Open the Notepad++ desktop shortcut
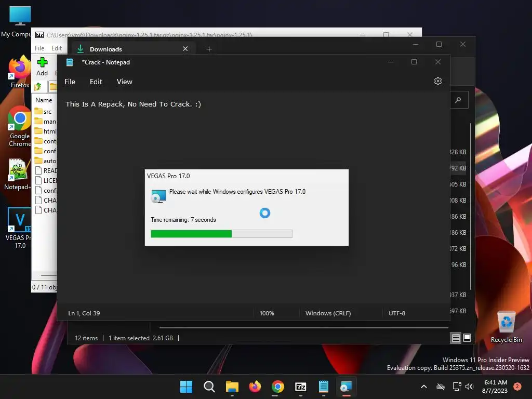Viewport: 532px width, 399px height. (x=18, y=175)
